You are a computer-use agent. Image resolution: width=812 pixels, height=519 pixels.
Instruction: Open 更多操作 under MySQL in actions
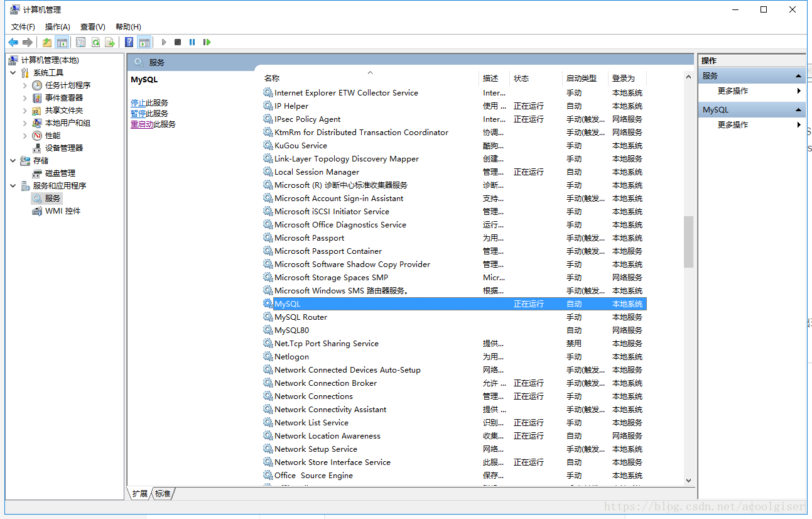[733, 124]
